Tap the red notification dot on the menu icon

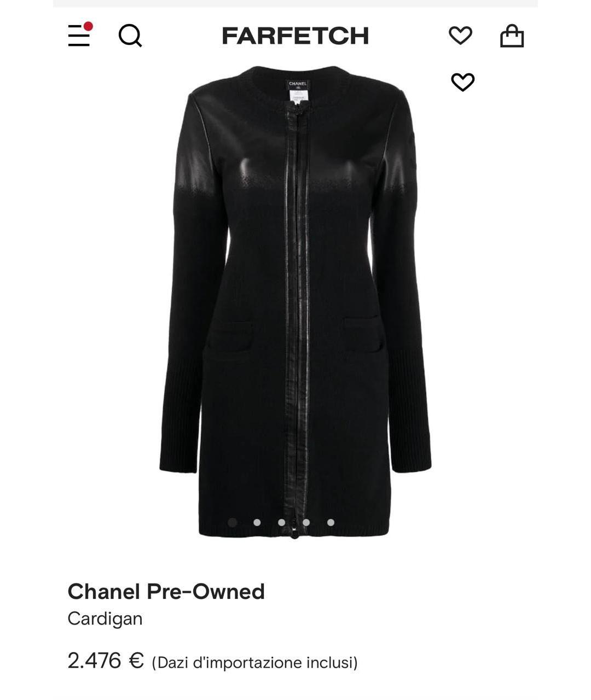tap(88, 26)
